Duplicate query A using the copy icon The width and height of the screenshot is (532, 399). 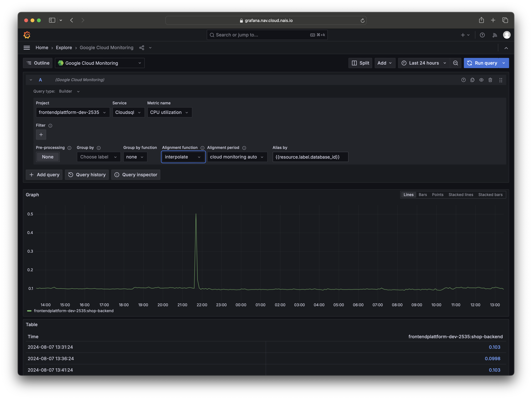[472, 80]
